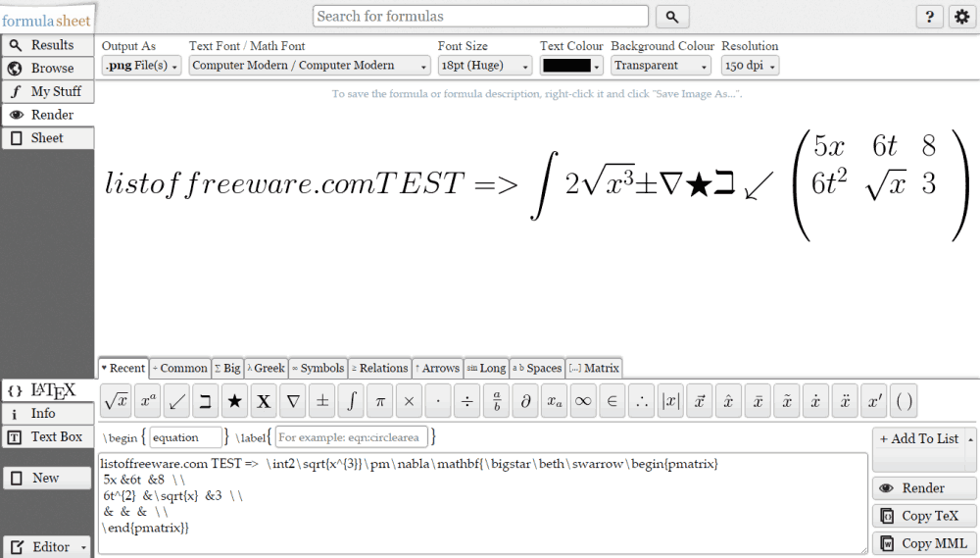Insert superscript x^a symbol
The image size is (980, 558).
[148, 401]
